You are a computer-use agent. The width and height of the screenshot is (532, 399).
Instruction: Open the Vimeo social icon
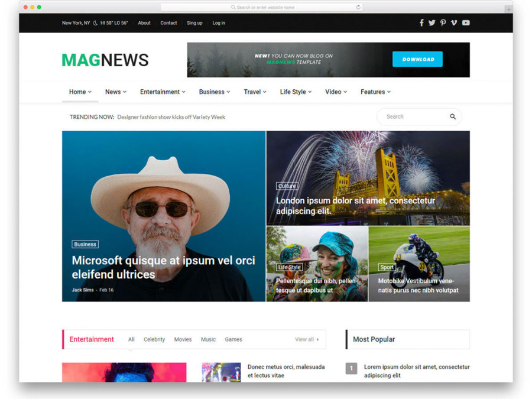(454, 22)
